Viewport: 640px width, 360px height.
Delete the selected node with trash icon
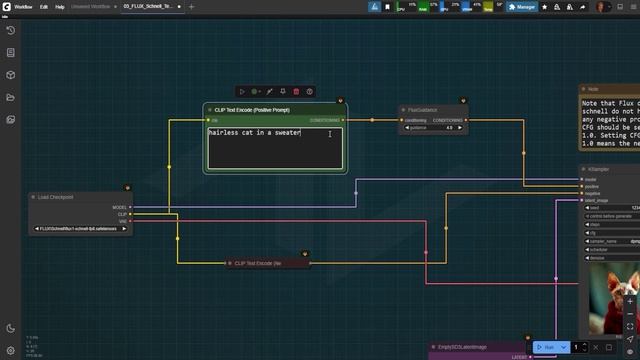[296, 91]
